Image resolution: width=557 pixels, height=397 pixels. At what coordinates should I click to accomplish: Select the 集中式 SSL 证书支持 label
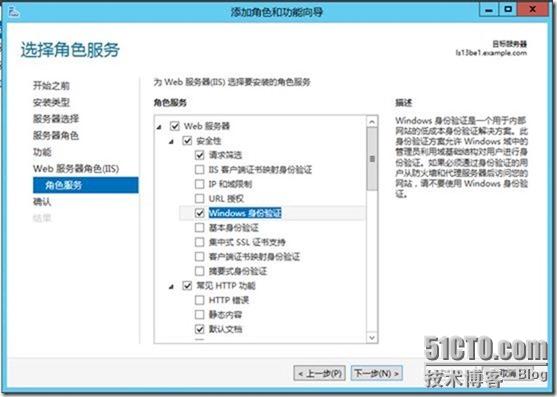click(247, 242)
